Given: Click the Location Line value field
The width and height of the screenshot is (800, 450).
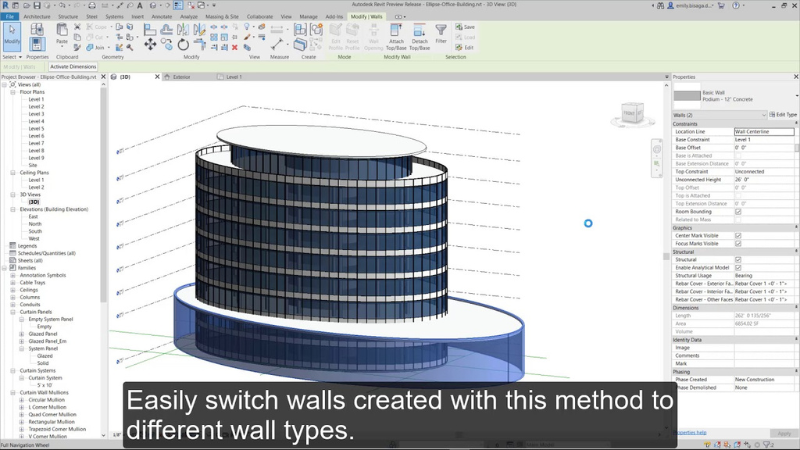Looking at the screenshot, I should coord(764,131).
